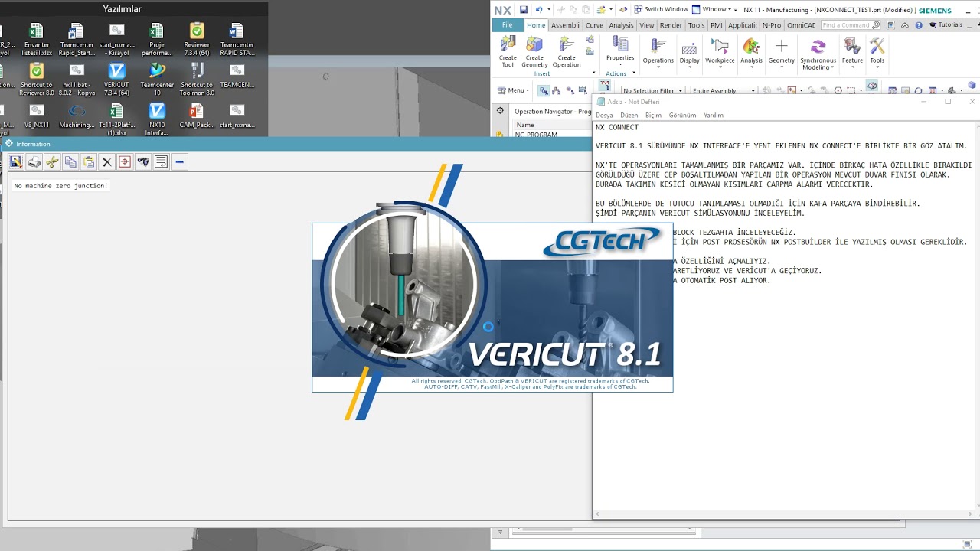
Task: Open the Görünüm menu in Not Defteri
Action: coord(682,116)
